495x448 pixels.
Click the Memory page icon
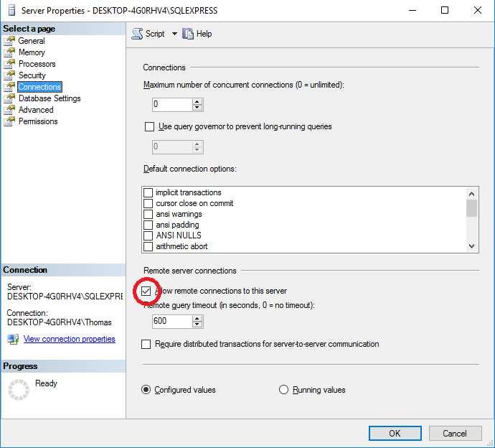(9, 52)
